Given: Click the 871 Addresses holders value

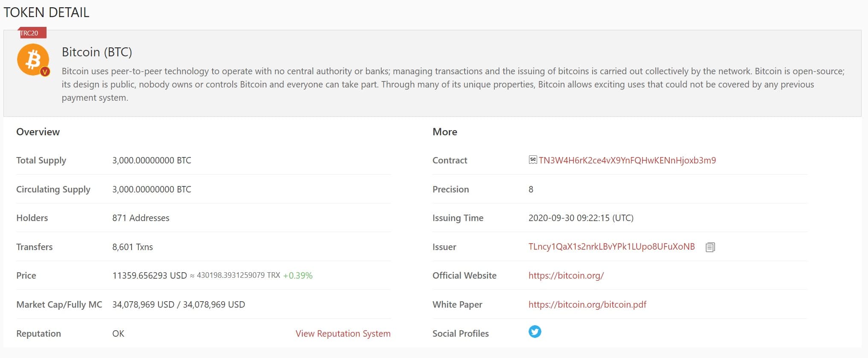Looking at the screenshot, I should (x=141, y=218).
